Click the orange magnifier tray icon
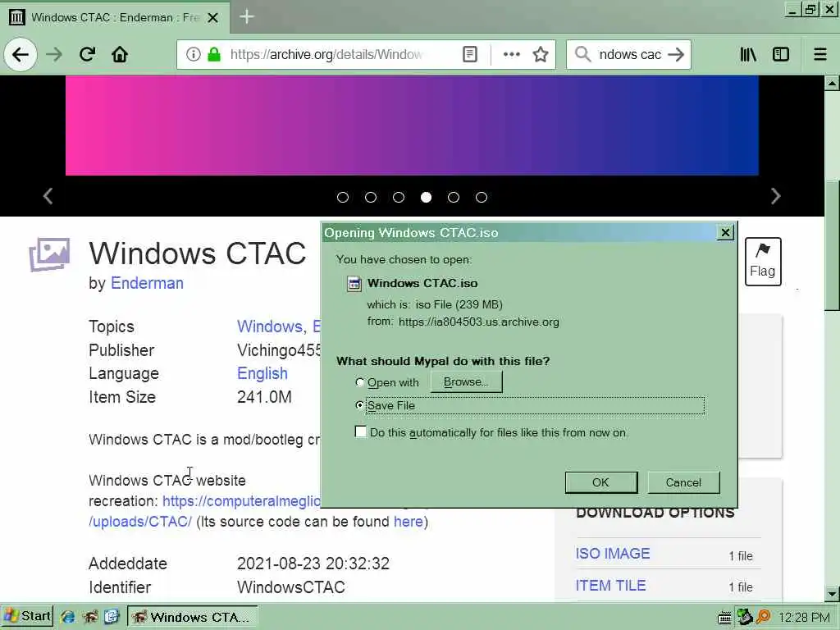The image size is (840, 630). point(763,617)
